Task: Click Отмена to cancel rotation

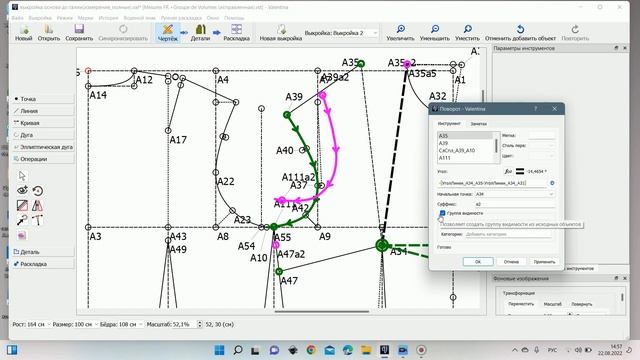Action: 511,262
